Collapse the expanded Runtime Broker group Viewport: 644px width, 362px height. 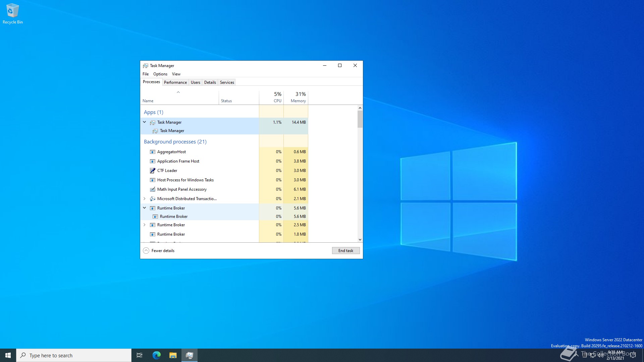pos(145,208)
